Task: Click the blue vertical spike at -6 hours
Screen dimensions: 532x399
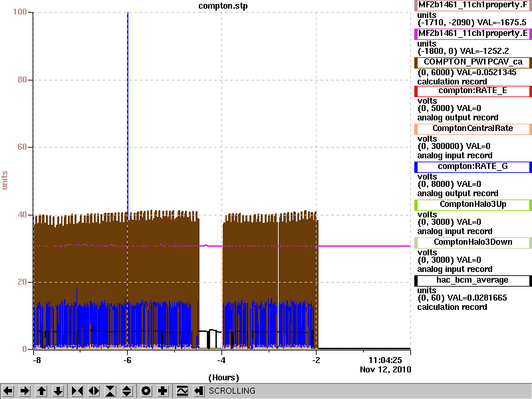Action: pos(128,112)
